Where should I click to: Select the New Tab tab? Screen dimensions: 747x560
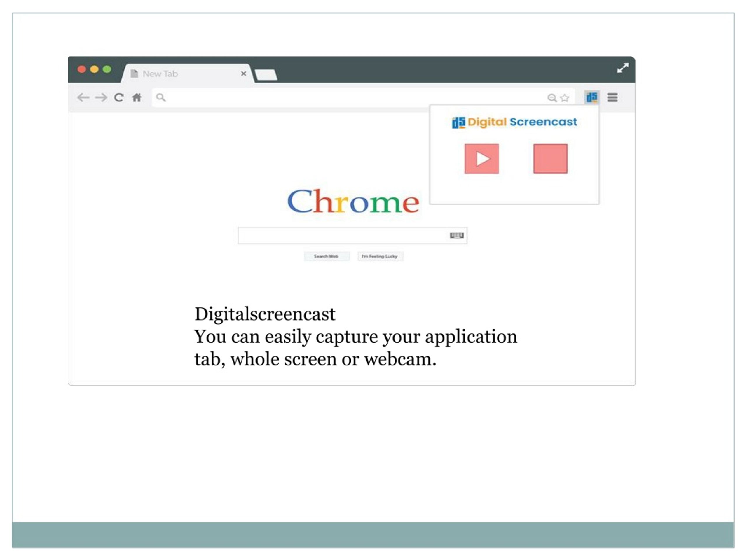(188, 73)
